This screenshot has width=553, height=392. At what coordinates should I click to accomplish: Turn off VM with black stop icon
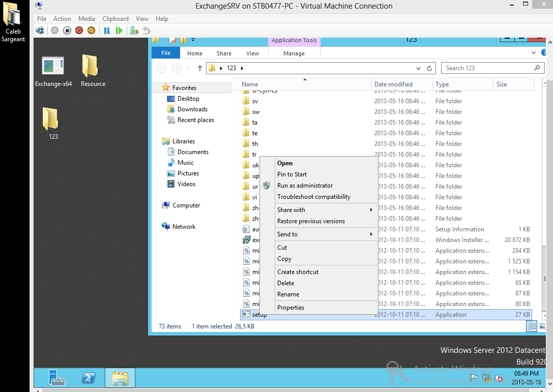(67, 31)
